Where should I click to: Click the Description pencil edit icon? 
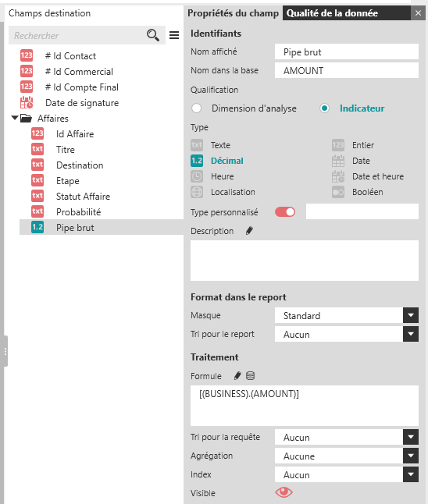point(249,231)
